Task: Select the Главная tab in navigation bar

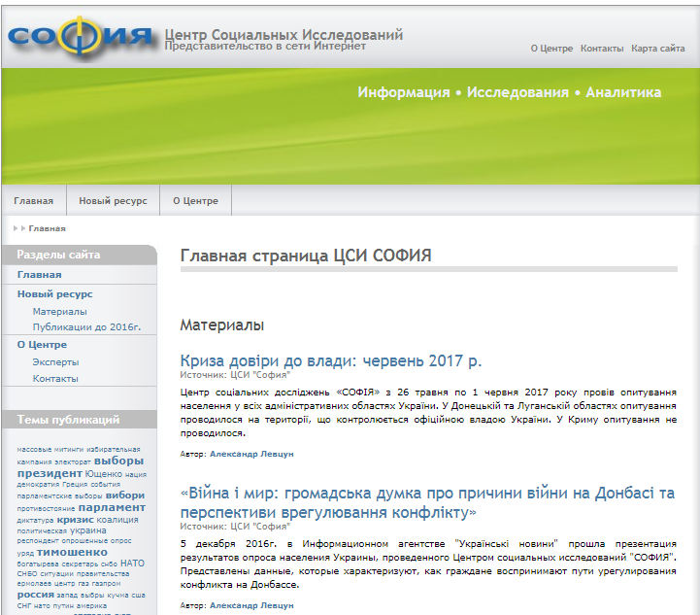Action: tap(34, 201)
